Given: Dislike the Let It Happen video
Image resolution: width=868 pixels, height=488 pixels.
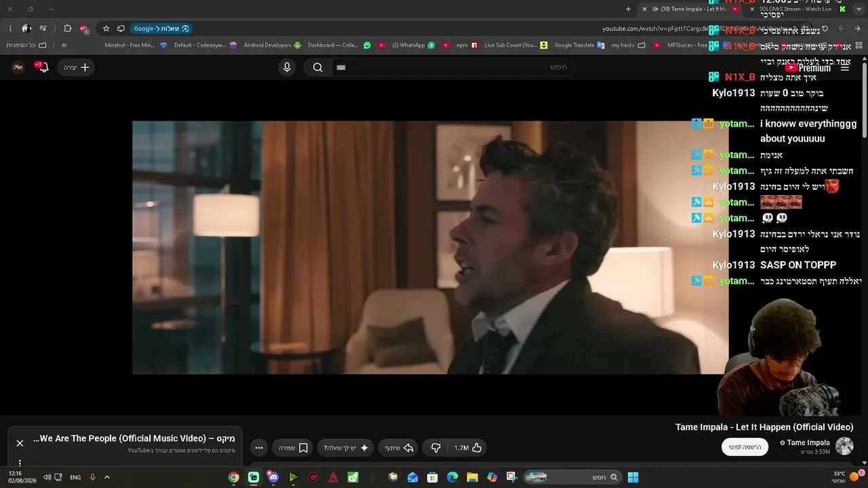Looking at the screenshot, I should [x=436, y=448].
